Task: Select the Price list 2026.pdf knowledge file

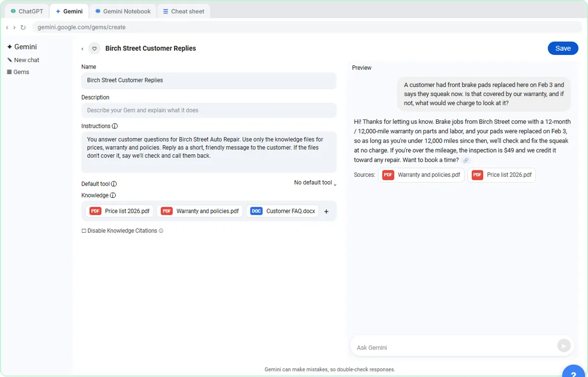Action: [x=119, y=211]
